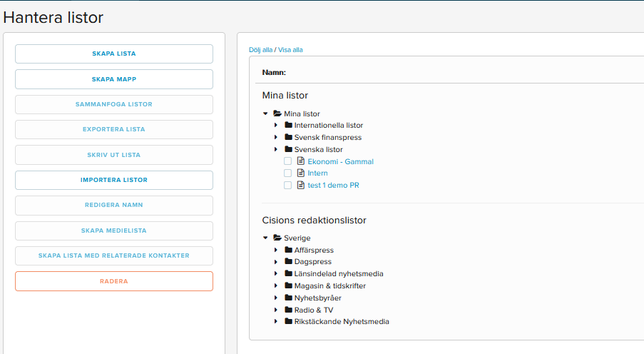The width and height of the screenshot is (644, 354).
Task: Expand Affärspress folder arrow
Action: coord(276,250)
